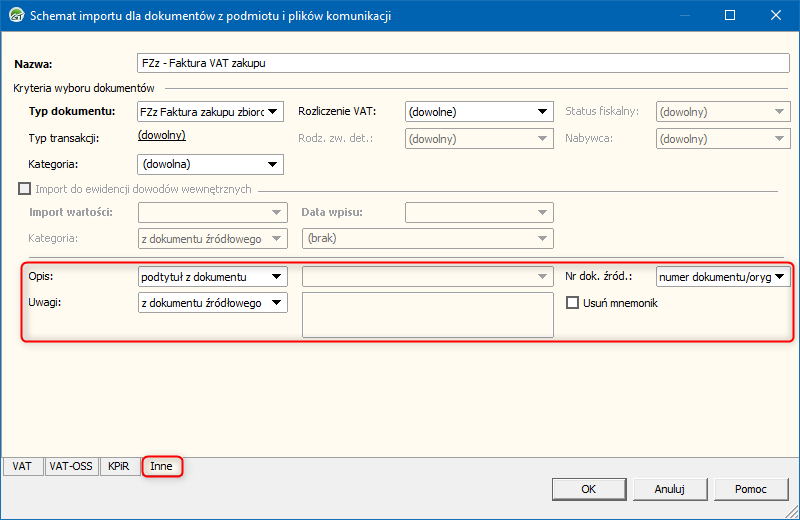Switch to the VAT-OSS tab

(72, 466)
